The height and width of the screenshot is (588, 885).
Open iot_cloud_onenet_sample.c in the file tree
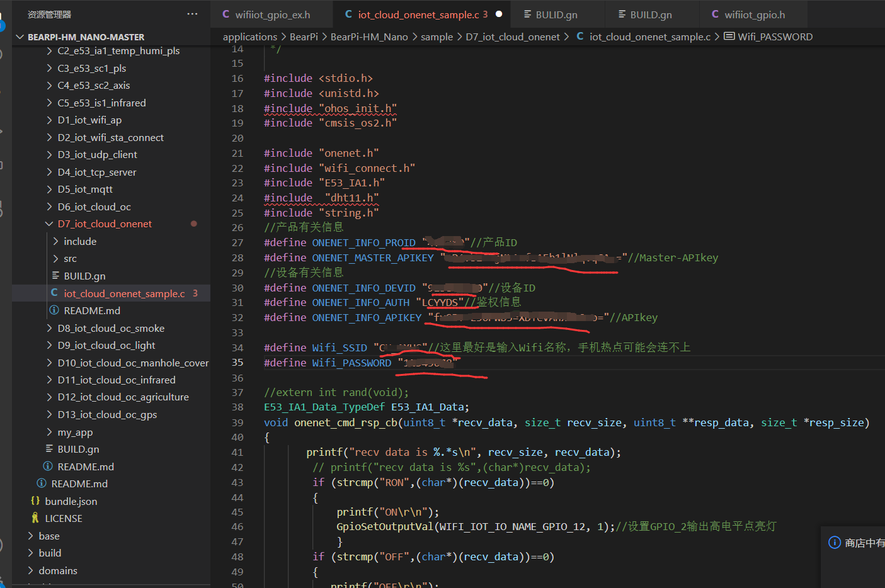pos(124,293)
